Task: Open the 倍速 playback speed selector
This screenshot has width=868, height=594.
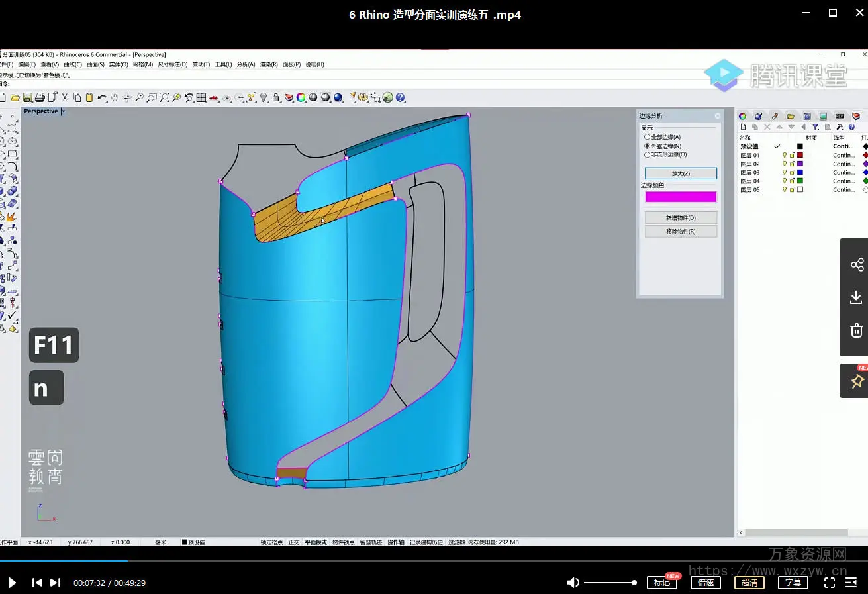Action: pos(706,583)
